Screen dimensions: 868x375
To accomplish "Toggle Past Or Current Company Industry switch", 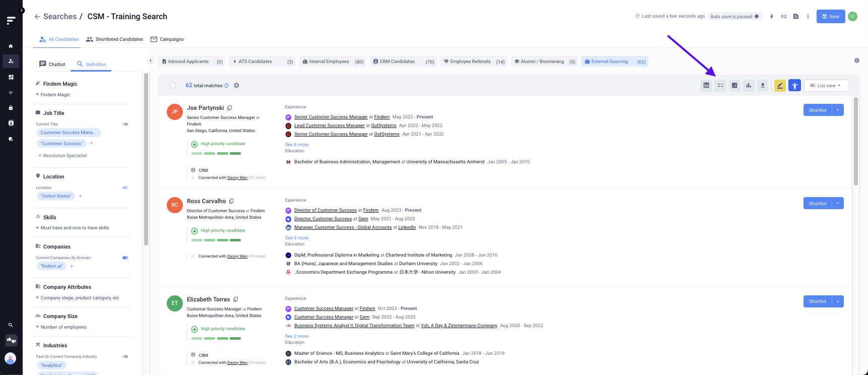I will [125, 356].
